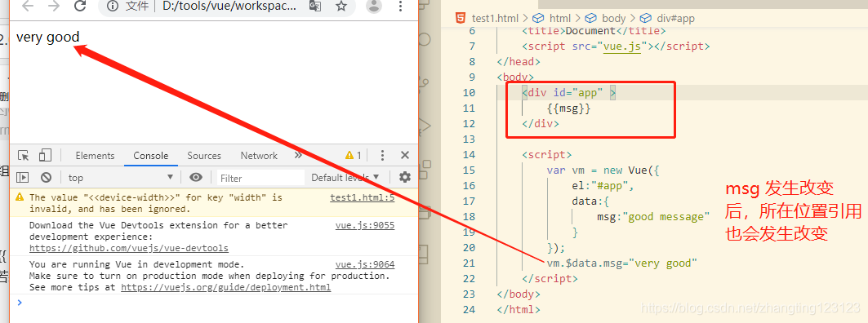Toggle the DevTools device toolbar

(x=45, y=156)
